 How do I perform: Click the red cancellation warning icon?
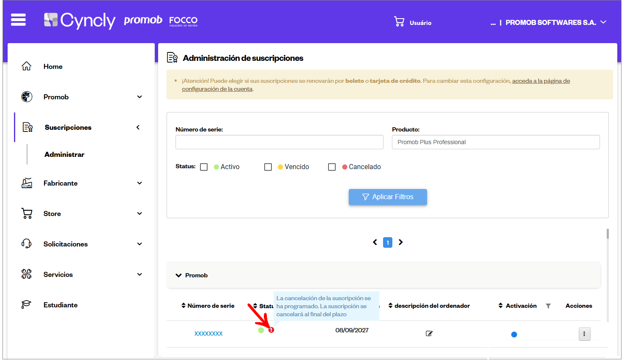(271, 330)
